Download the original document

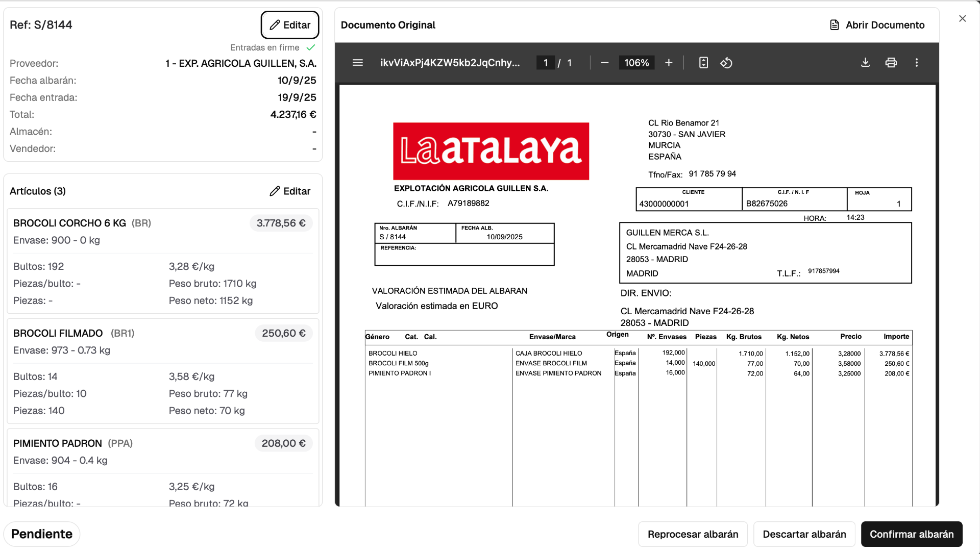point(865,63)
